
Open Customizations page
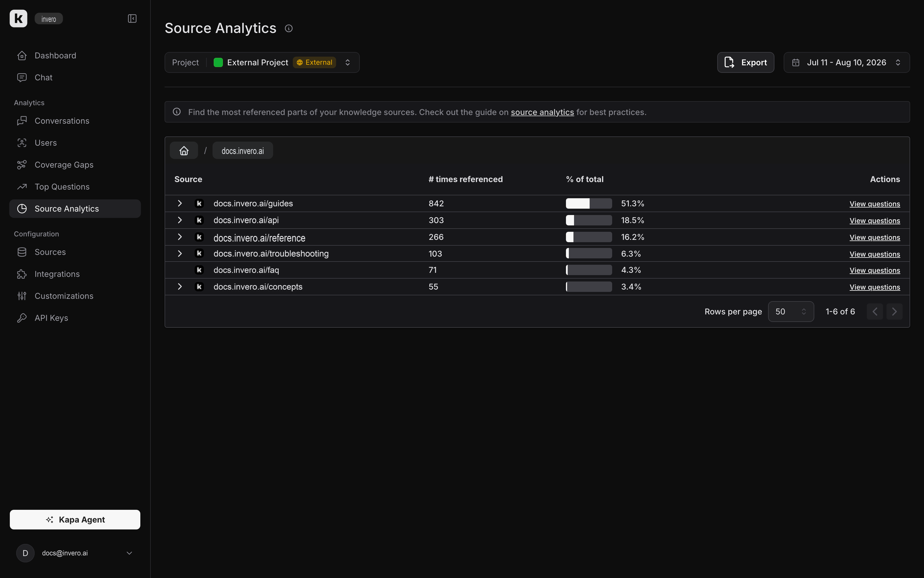click(75, 296)
